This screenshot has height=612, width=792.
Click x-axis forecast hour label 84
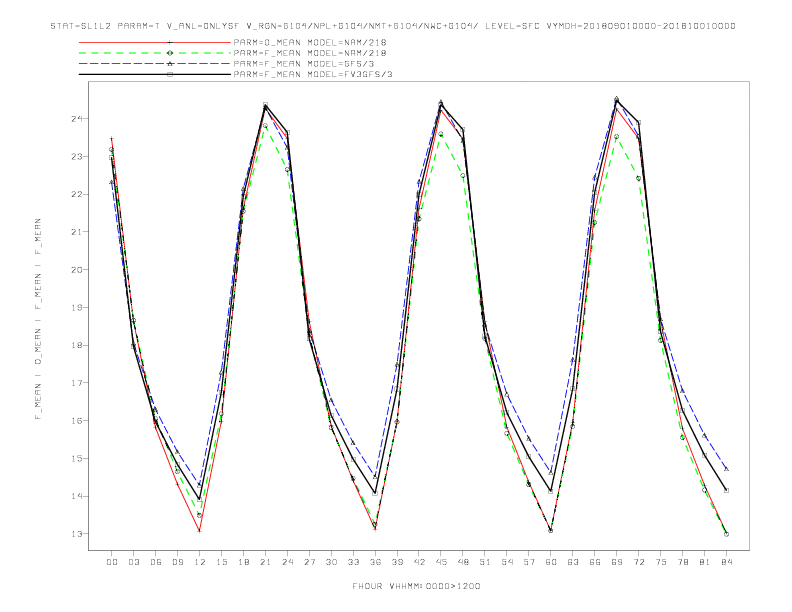(x=727, y=562)
